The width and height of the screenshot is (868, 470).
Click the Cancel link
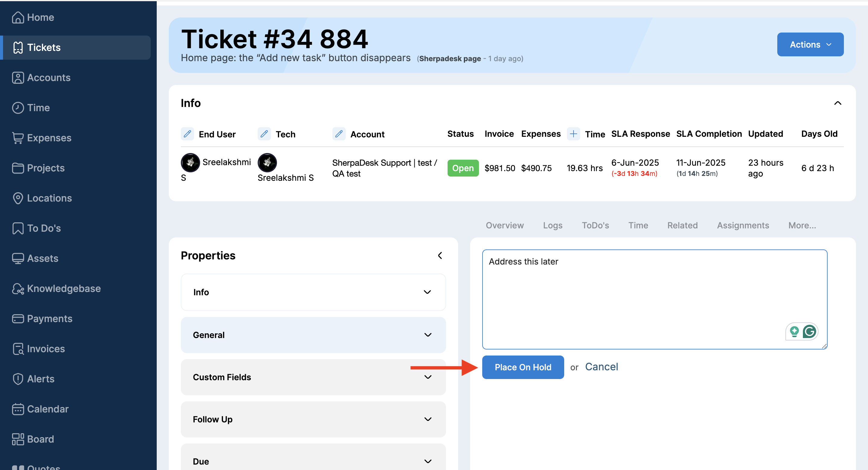[602, 367]
